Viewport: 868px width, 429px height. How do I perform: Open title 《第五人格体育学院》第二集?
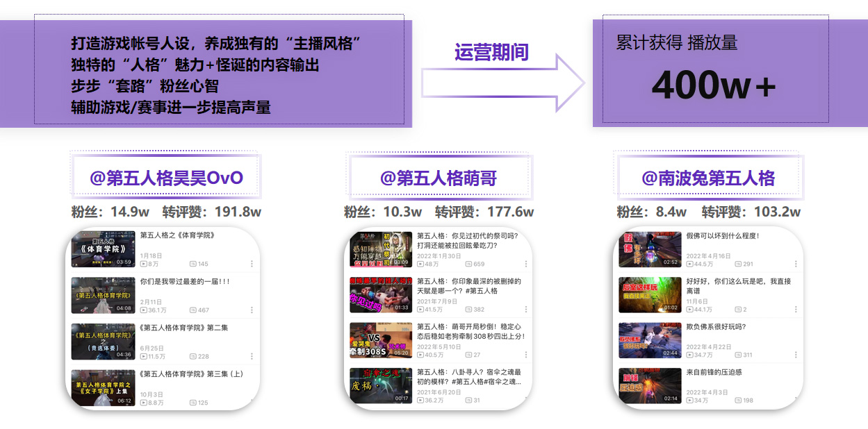click(x=184, y=328)
